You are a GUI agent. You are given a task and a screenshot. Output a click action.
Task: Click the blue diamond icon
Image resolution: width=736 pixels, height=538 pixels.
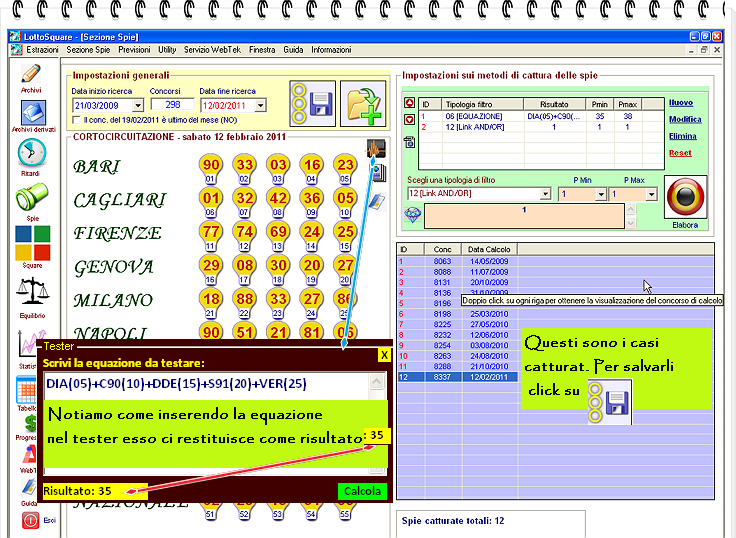point(413,215)
